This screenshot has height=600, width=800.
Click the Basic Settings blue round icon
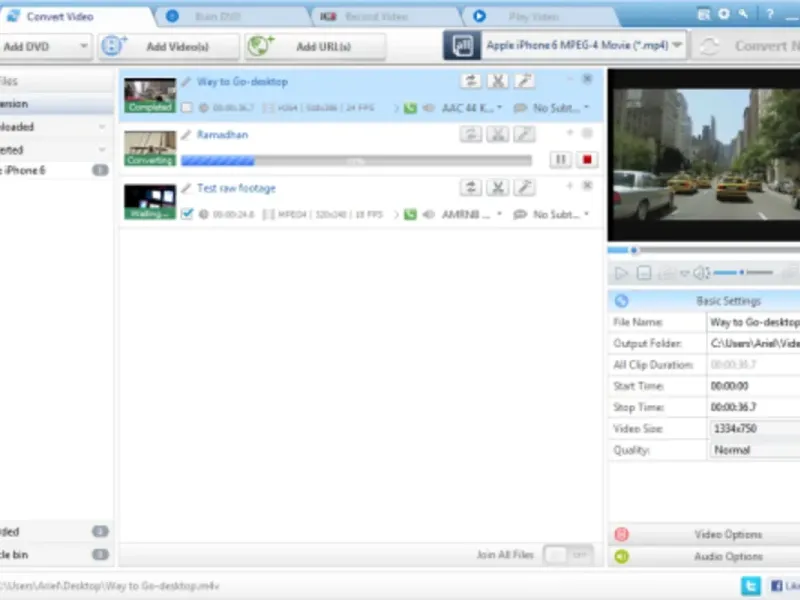pos(621,301)
